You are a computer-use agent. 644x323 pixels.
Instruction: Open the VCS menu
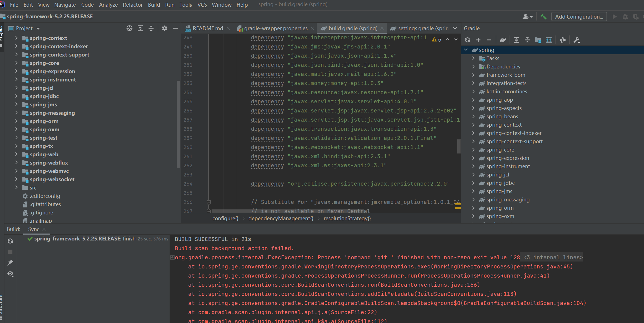point(202,5)
